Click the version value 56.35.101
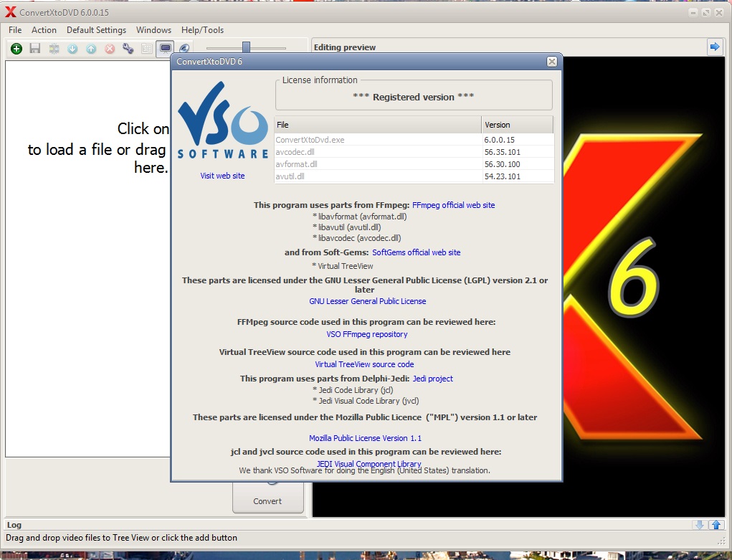The height and width of the screenshot is (560, 732). [503, 152]
